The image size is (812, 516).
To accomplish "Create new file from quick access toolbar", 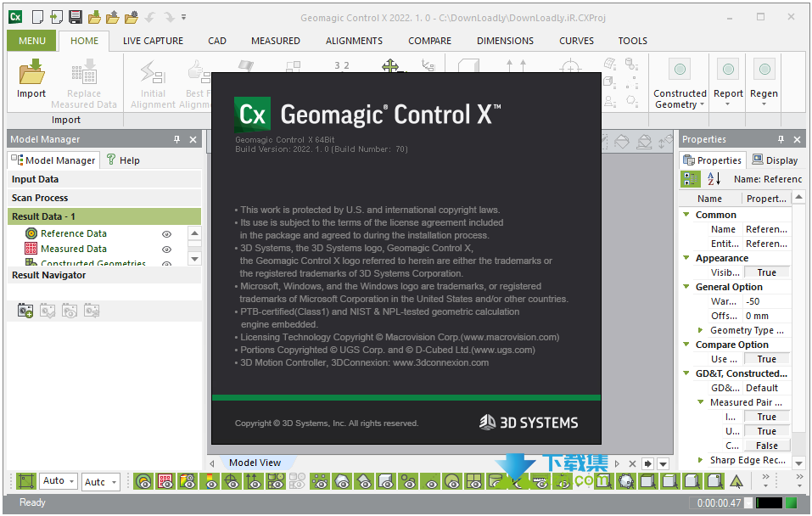I will [37, 17].
